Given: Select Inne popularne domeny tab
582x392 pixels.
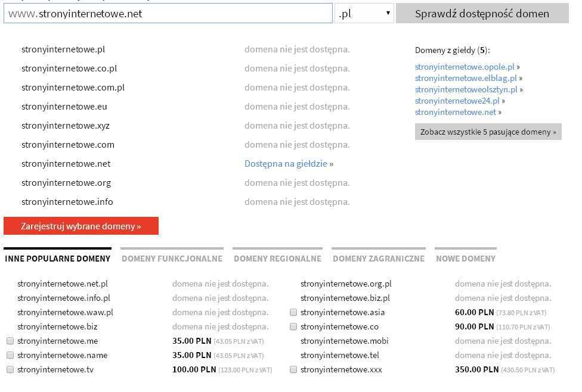Looking at the screenshot, I should [x=57, y=259].
